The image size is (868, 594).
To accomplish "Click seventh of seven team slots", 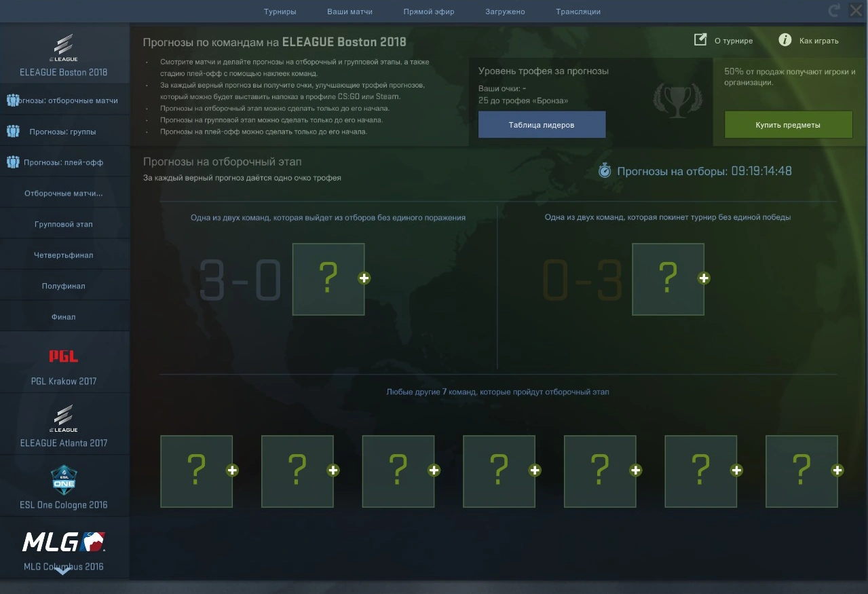I will [x=801, y=472].
